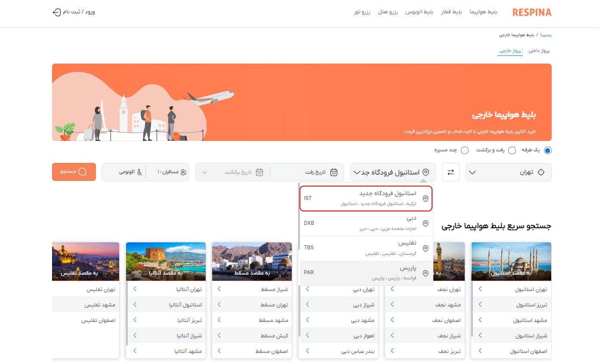The image size is (599, 364).
Task: Click the cabin class icon beside اکونومی
Action: [139, 171]
